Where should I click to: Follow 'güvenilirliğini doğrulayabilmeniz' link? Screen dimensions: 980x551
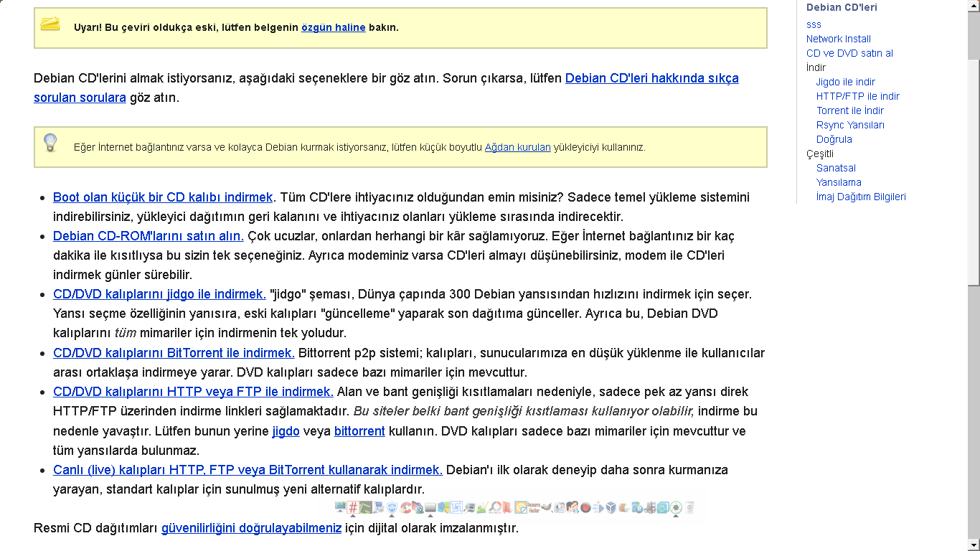click(251, 529)
